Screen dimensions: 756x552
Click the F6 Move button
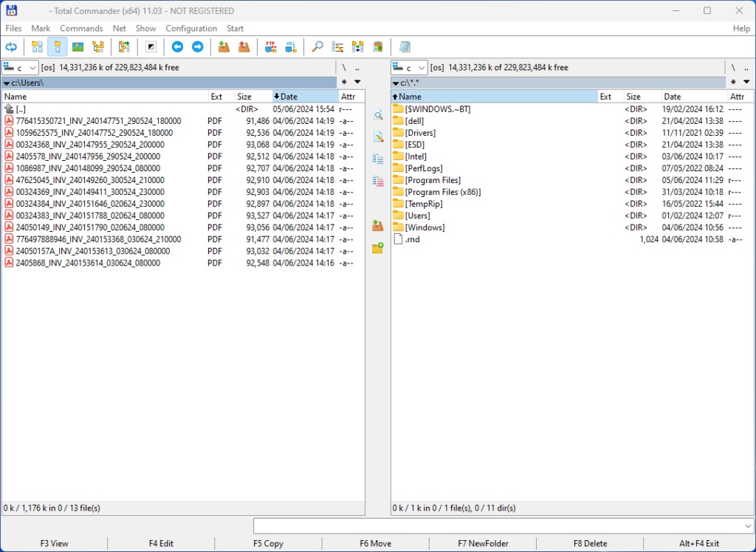coord(376,543)
